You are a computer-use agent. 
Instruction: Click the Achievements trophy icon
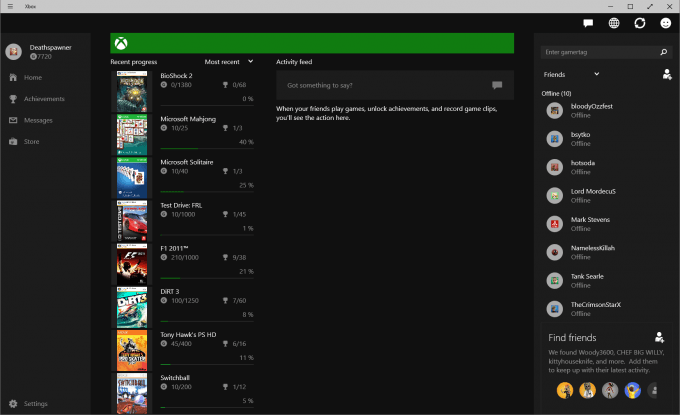point(13,99)
